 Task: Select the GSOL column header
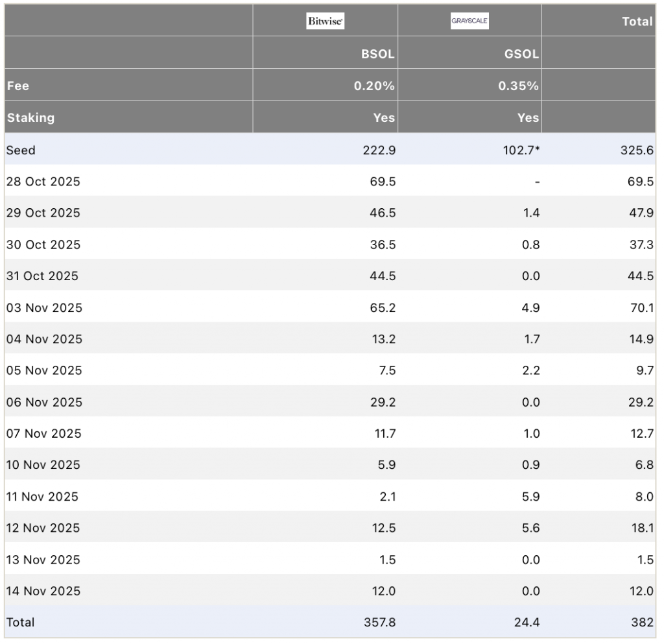click(521, 54)
